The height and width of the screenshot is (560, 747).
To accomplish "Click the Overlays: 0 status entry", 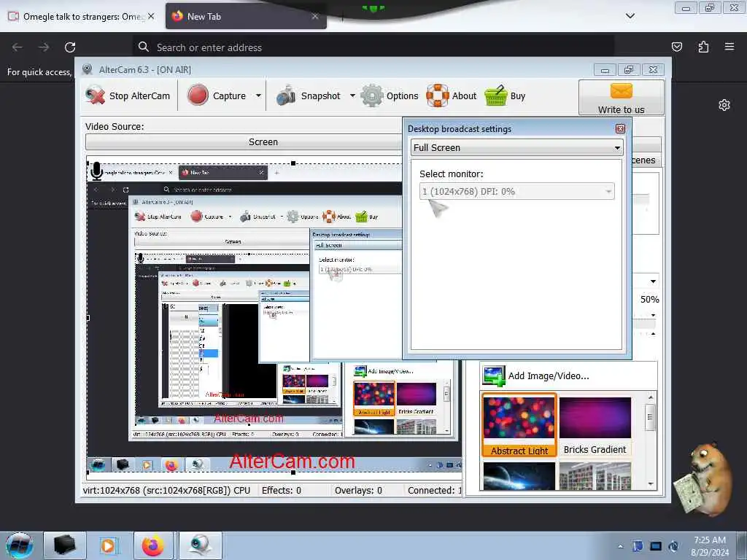I will click(358, 490).
